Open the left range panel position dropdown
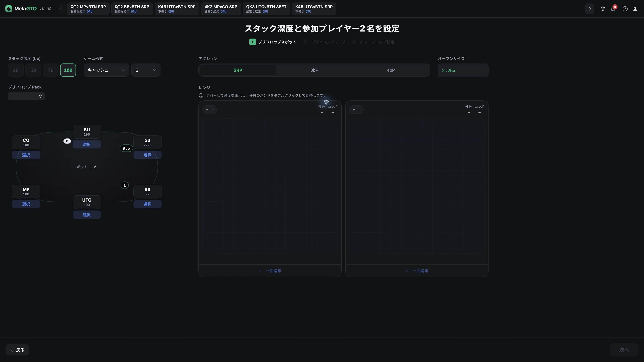The height and width of the screenshot is (362, 644). (209, 110)
